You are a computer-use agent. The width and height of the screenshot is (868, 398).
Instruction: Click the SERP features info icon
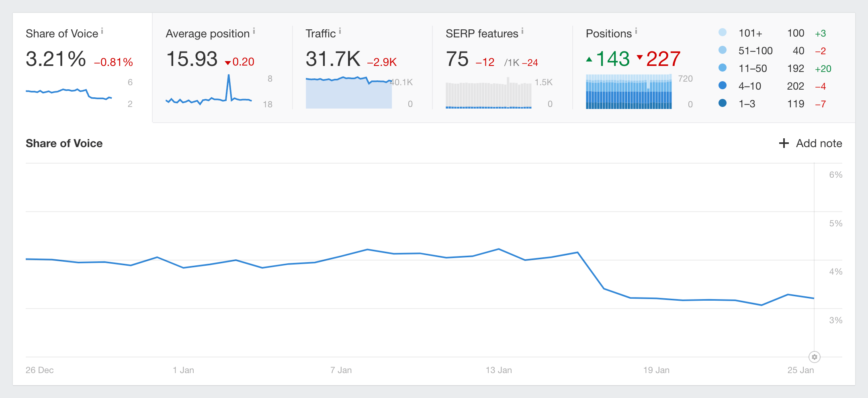522,31
